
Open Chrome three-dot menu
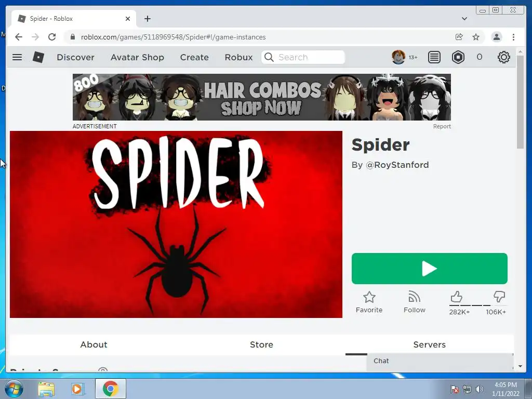[513, 37]
